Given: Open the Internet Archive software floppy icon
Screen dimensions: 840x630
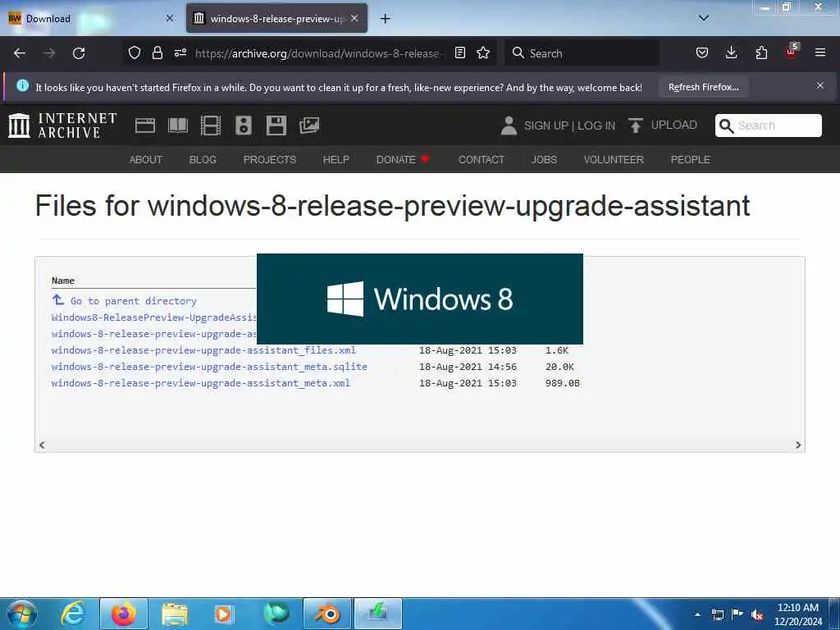Looking at the screenshot, I should [276, 126].
